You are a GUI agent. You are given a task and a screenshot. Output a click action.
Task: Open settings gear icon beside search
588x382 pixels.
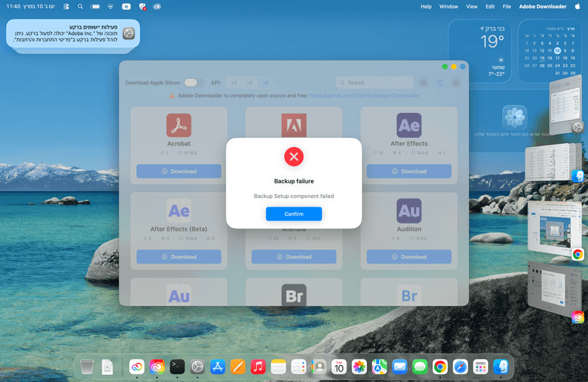[423, 83]
